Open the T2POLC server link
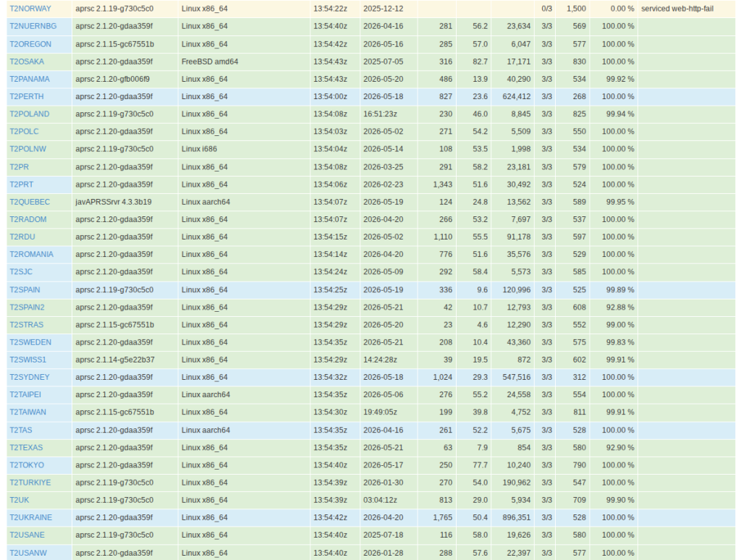The image size is (741, 560). tap(24, 132)
